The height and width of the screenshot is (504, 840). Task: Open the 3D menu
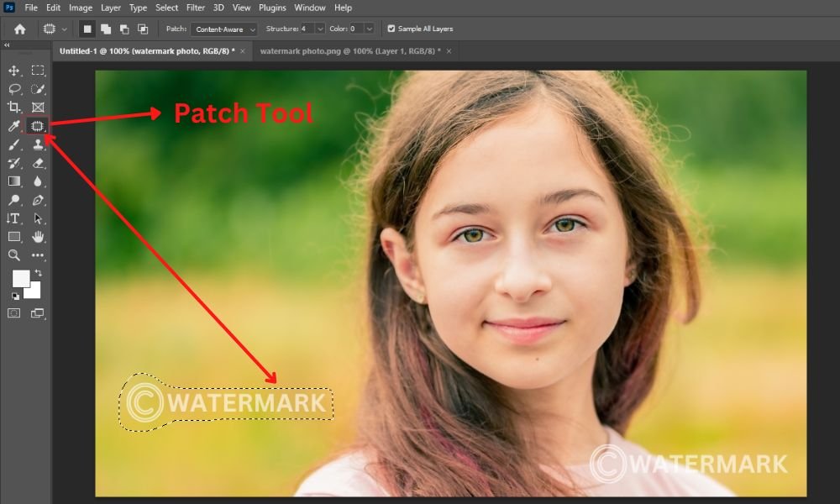pyautogui.click(x=218, y=8)
